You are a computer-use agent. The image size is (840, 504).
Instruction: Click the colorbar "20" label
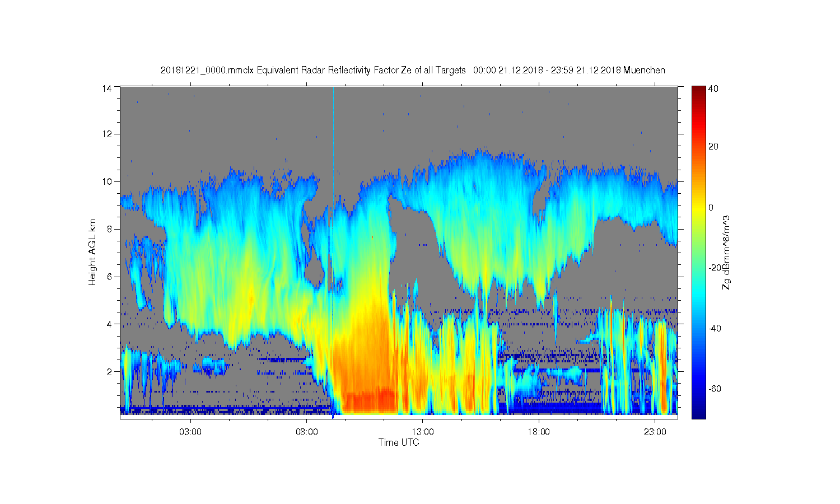(713, 147)
